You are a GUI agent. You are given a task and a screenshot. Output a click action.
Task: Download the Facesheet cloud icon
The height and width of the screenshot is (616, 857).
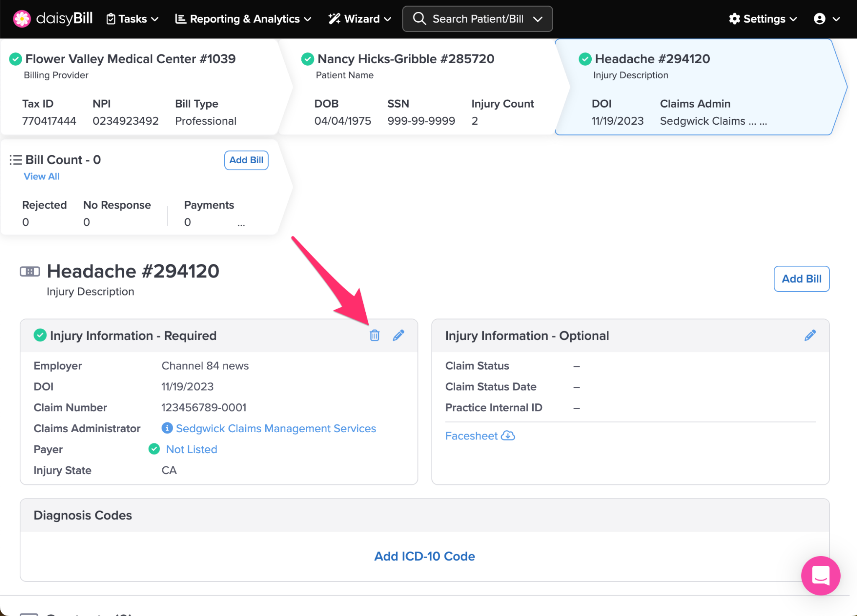[x=508, y=436]
